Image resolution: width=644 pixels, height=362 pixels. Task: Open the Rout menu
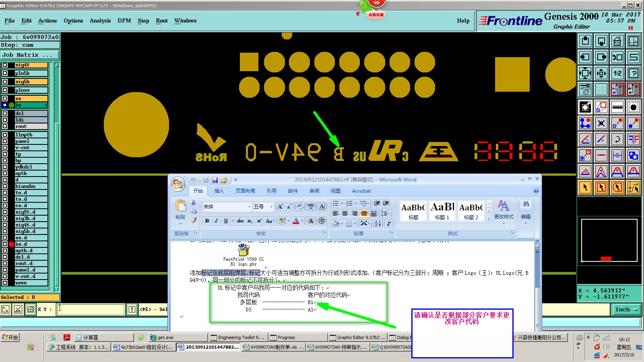click(x=162, y=21)
